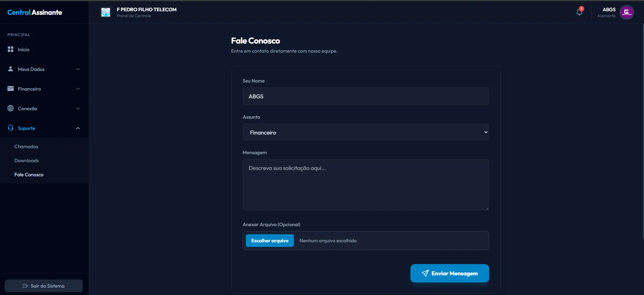Click the F Pedro Filho Telecom logo
The height and width of the screenshot is (295, 644).
coord(106,12)
